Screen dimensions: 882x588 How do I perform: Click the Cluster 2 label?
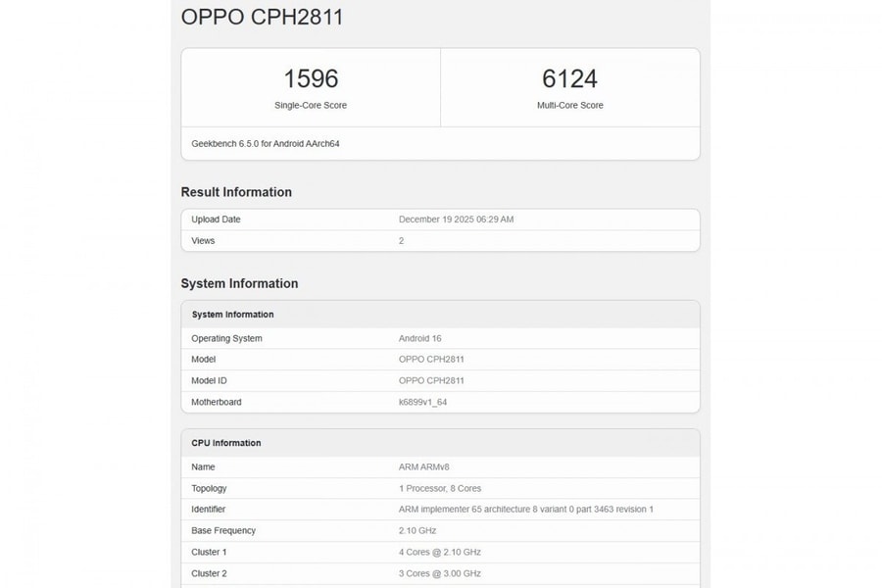(210, 573)
